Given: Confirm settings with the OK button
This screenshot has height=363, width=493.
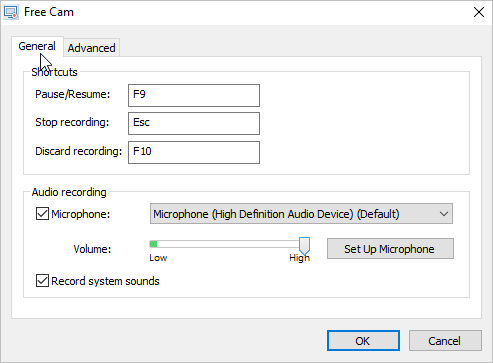Looking at the screenshot, I should click(x=363, y=341).
